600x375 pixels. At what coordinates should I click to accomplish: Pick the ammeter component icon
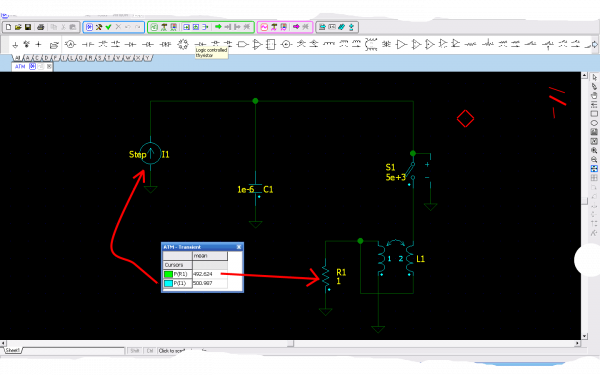(70, 44)
